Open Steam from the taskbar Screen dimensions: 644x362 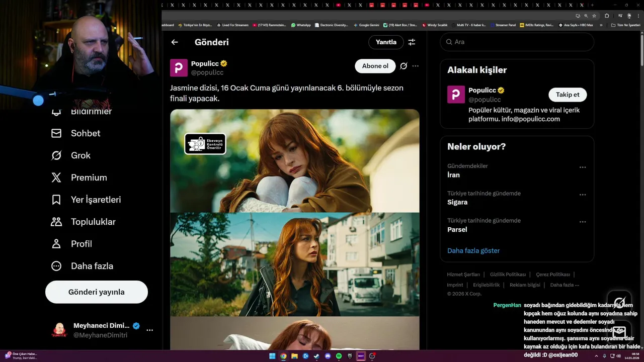tap(316, 356)
